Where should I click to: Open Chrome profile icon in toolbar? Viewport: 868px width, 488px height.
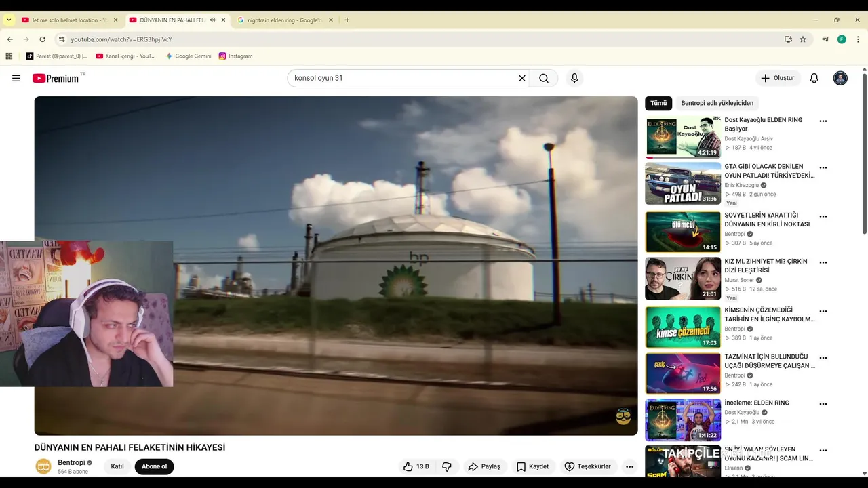pos(842,39)
